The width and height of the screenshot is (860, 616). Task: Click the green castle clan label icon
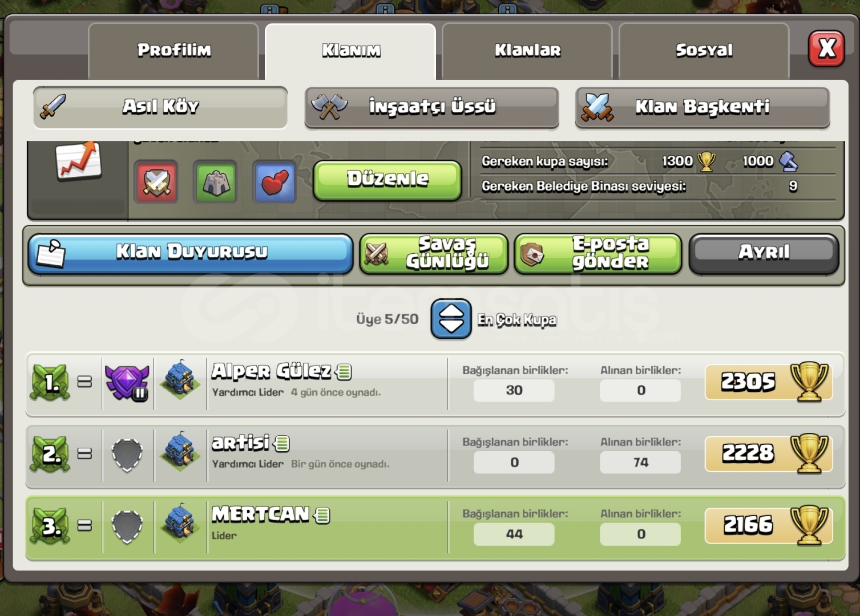[x=216, y=182]
